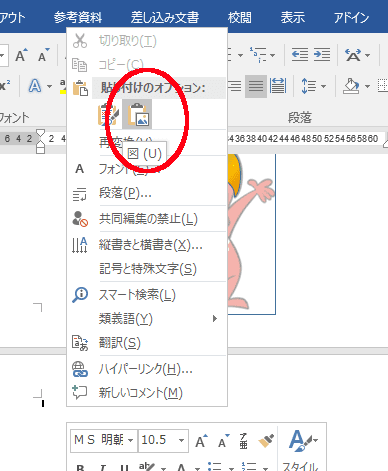This screenshot has height=471, width=388.
Task: Expand the text effects dropdown arrow
Action: coord(49,86)
